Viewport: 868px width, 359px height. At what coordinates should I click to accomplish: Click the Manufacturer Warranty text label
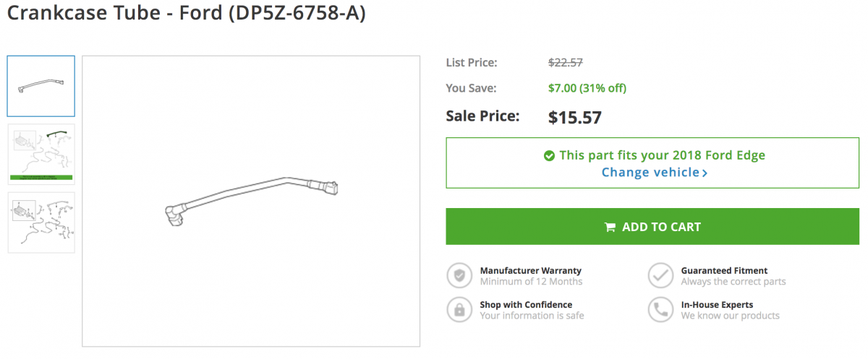(x=531, y=270)
